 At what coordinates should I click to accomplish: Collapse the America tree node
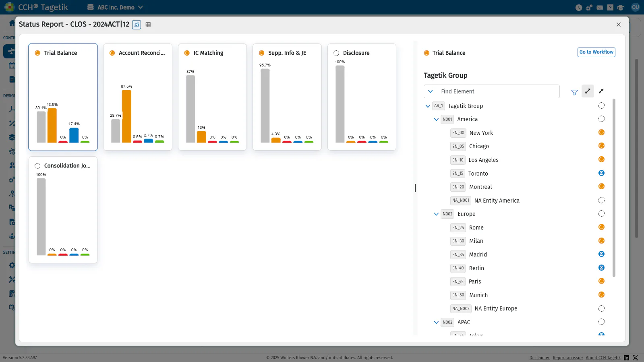pyautogui.click(x=436, y=119)
